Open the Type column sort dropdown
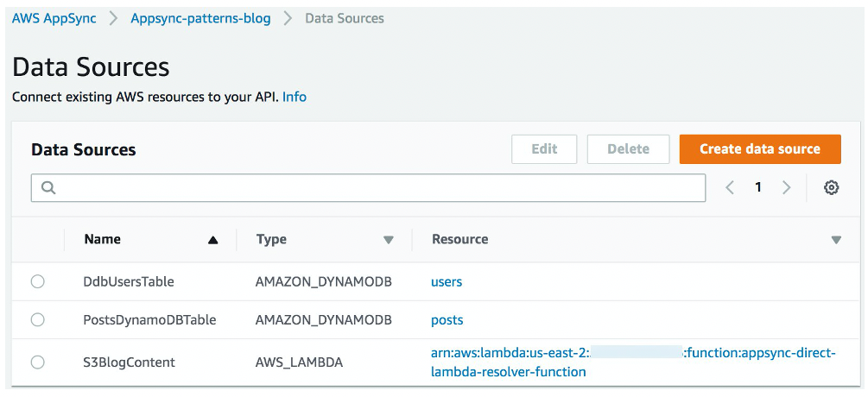This screenshot has width=868, height=397. point(388,241)
